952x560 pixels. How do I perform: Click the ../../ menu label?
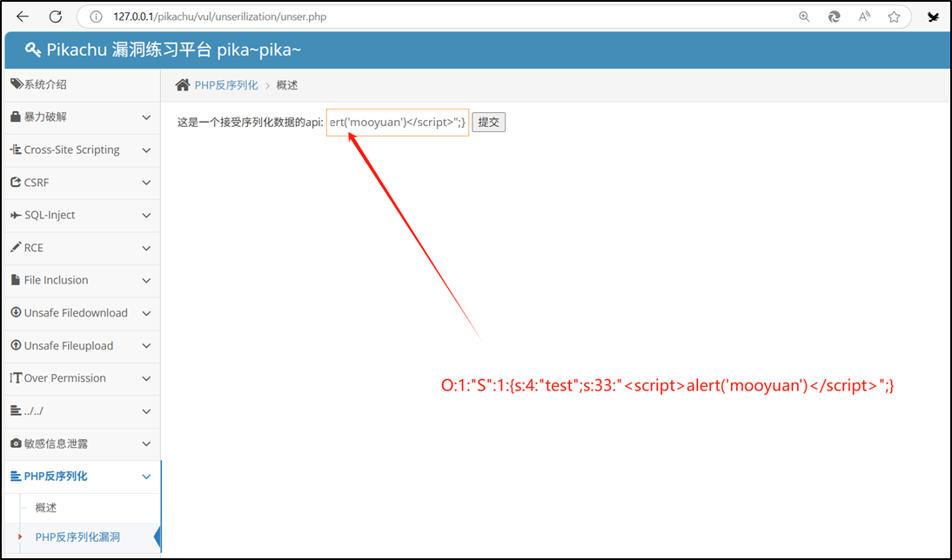33,410
